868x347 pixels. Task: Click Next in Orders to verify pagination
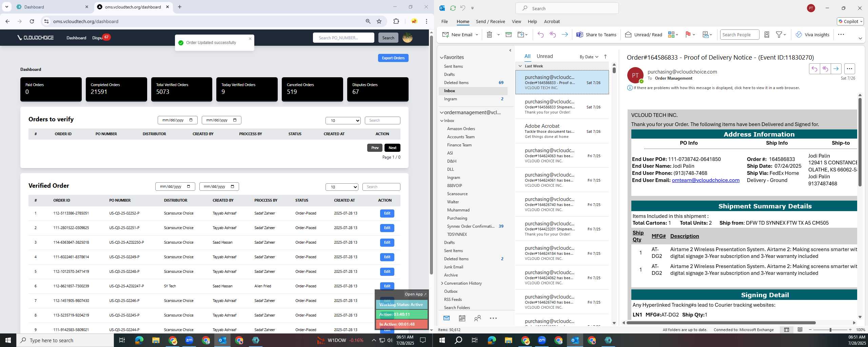(x=392, y=148)
